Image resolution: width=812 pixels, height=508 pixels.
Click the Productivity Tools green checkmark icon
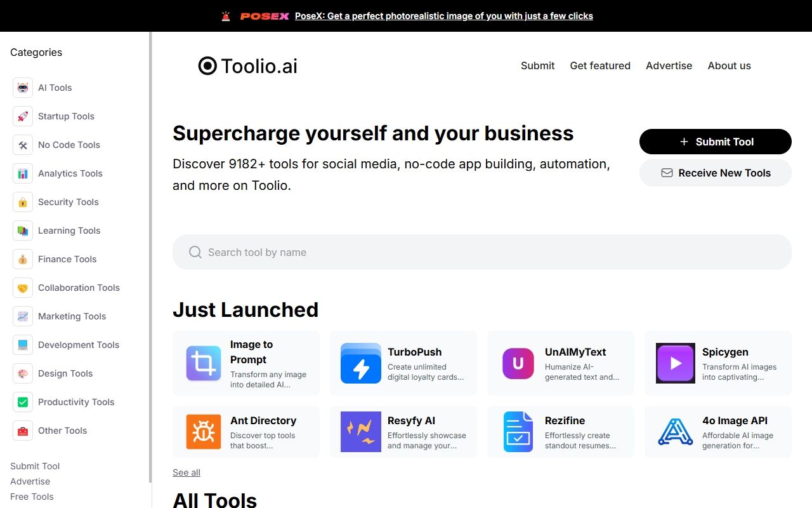[23, 402]
